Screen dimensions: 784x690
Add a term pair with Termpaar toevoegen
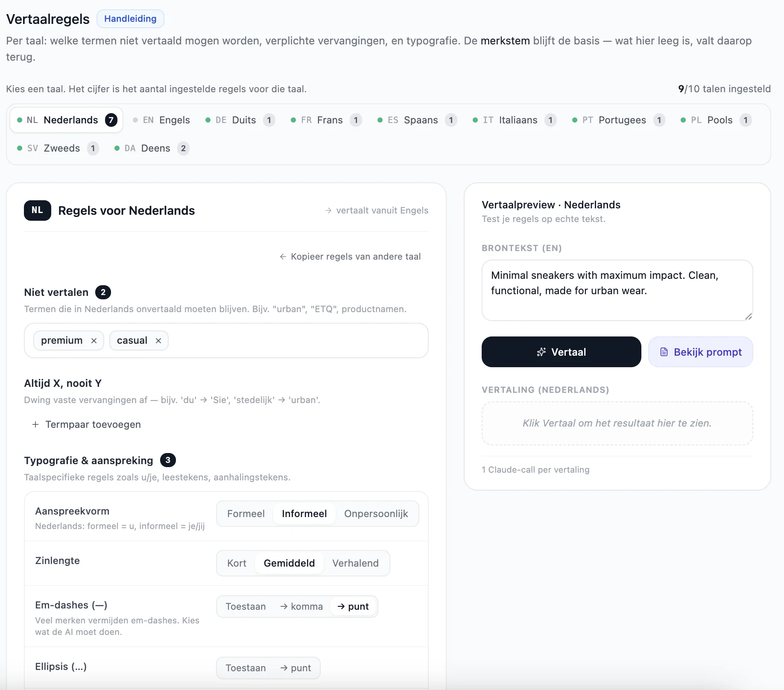pos(86,424)
